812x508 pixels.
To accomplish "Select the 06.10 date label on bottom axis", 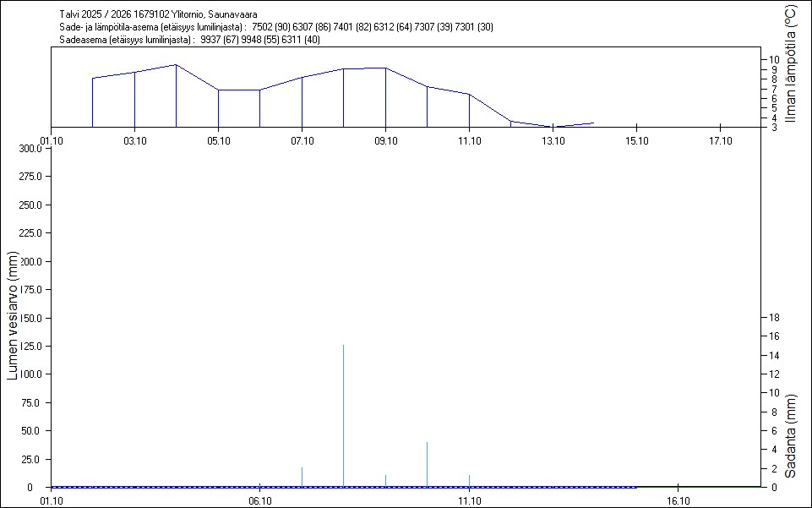I will pos(259,500).
